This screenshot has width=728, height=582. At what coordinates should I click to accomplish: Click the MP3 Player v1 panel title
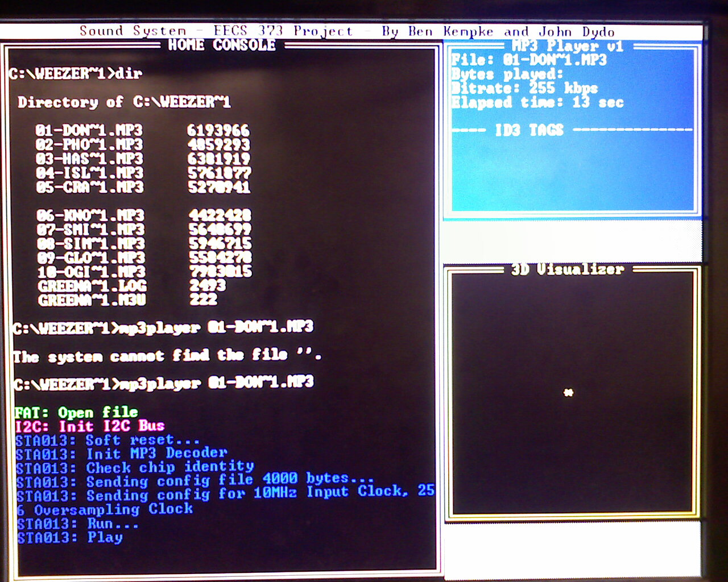tap(567, 46)
